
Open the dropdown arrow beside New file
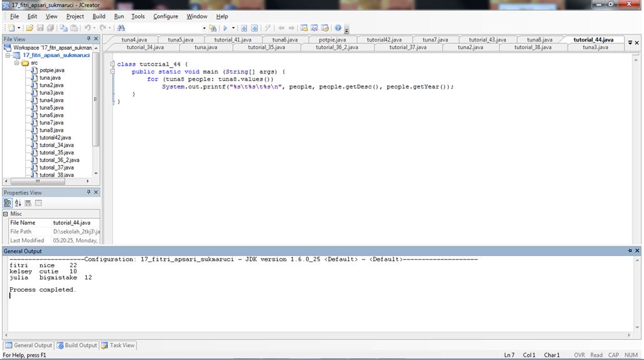[18, 28]
